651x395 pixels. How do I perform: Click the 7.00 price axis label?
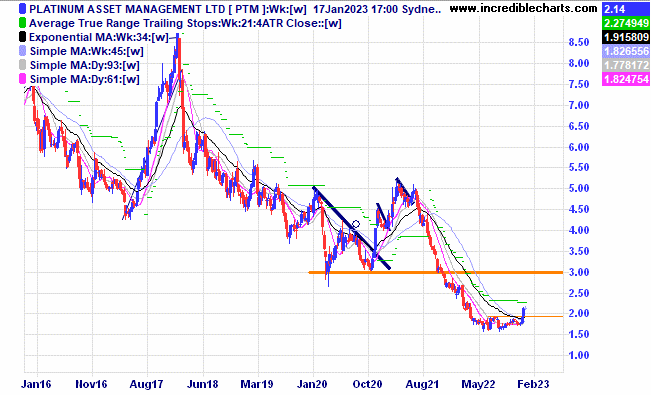point(579,105)
